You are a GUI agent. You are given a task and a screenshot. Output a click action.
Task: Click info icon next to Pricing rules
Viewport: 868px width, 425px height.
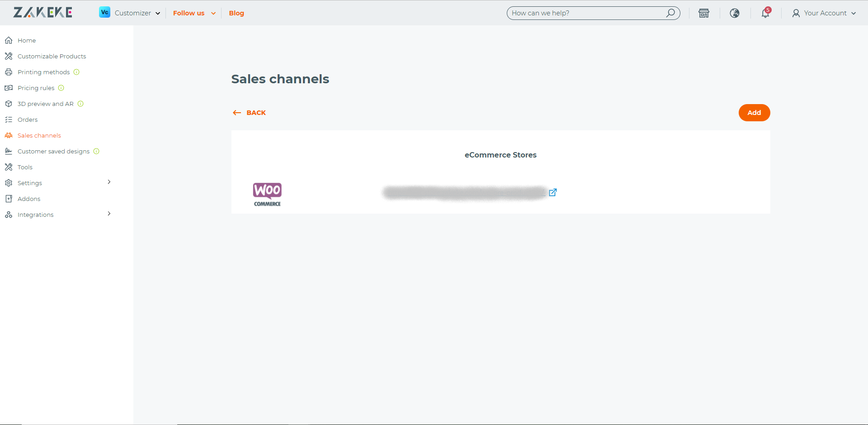[x=61, y=88]
